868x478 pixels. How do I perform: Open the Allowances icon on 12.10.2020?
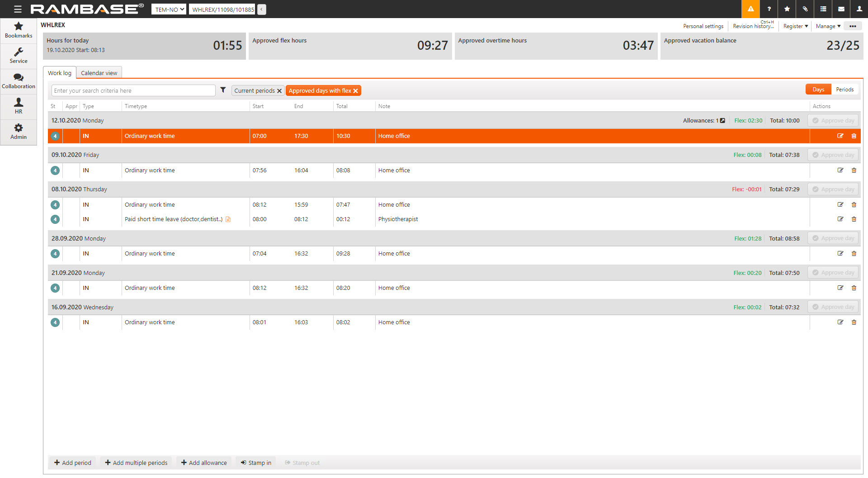[722, 121]
